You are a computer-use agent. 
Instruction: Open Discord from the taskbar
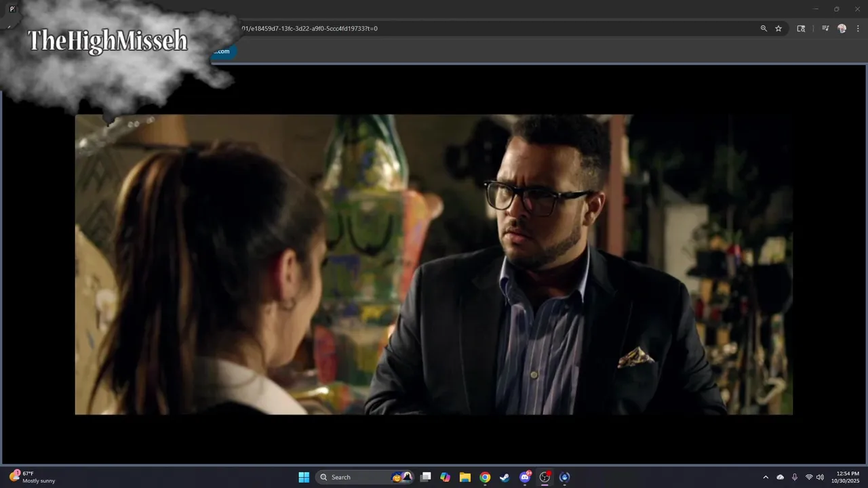click(x=525, y=477)
